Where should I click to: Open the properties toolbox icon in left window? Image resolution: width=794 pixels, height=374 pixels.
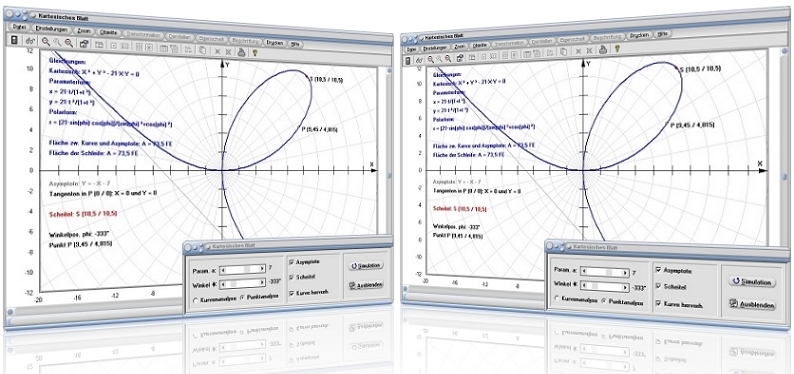(x=84, y=44)
